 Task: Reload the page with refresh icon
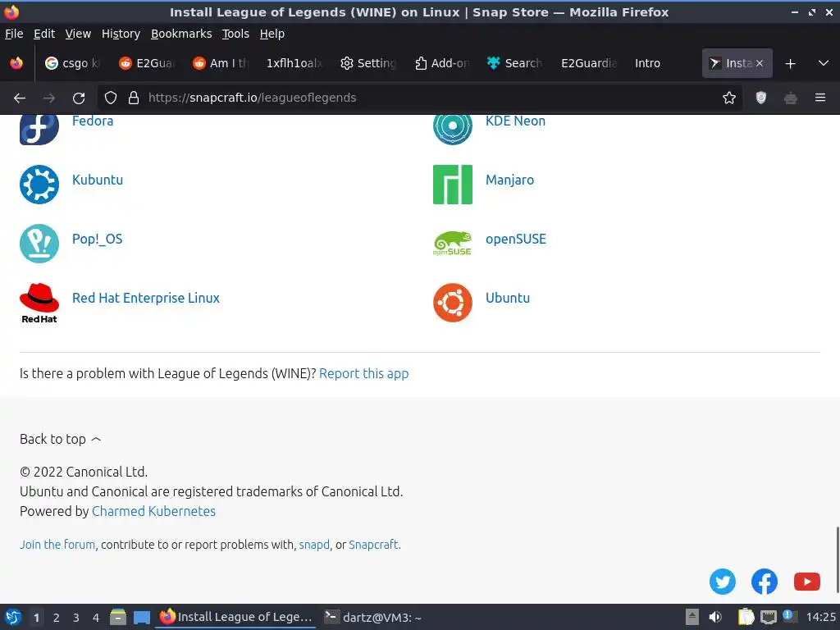79,98
